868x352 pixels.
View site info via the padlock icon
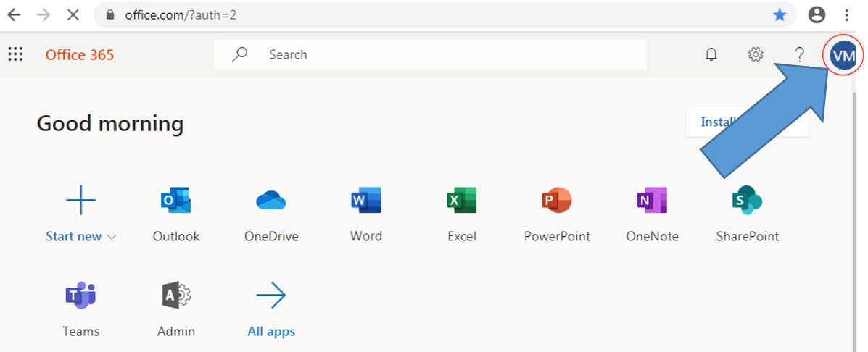click(x=112, y=15)
